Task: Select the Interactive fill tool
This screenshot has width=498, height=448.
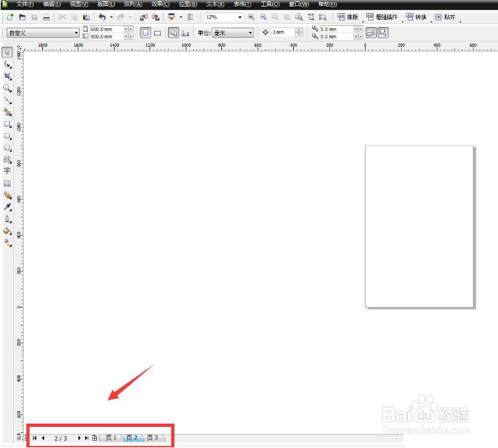Action: coord(7,243)
